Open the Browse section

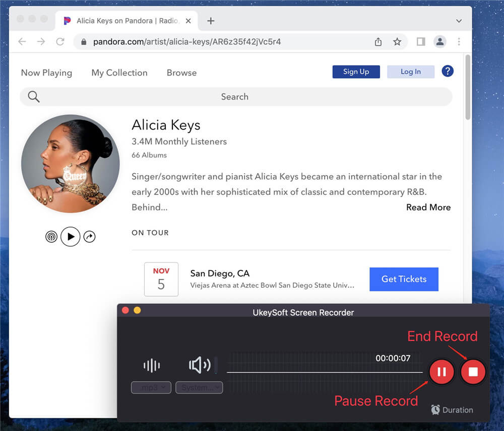pyautogui.click(x=181, y=73)
